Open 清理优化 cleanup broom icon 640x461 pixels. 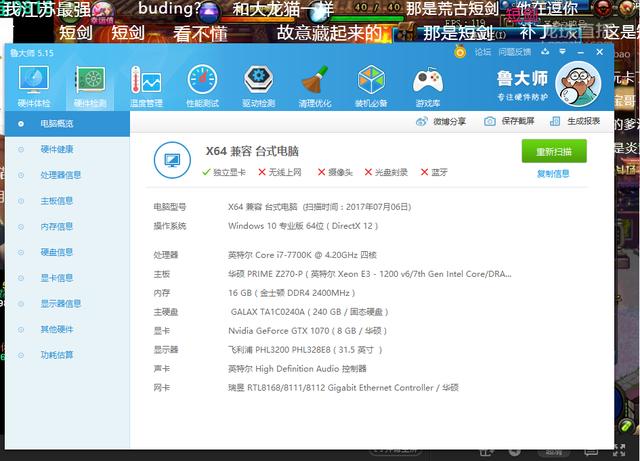tap(315, 86)
